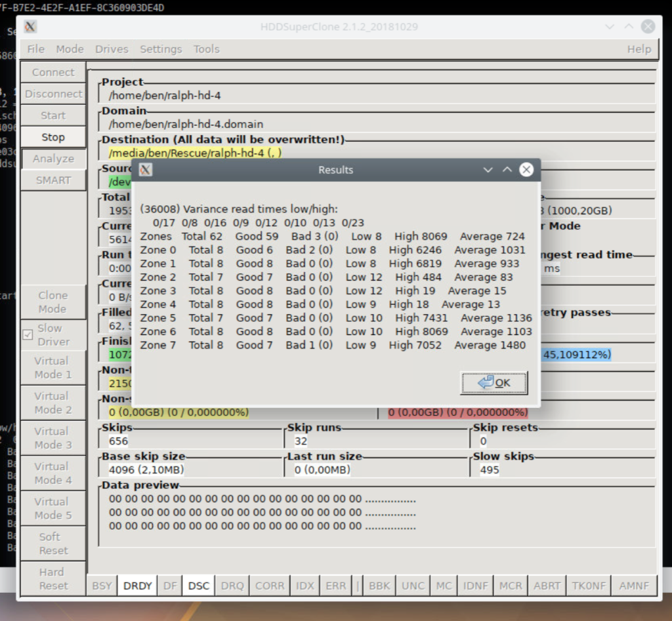Select Virtual Mode 2
Image resolution: width=672 pixels, height=621 pixels.
tap(53, 403)
